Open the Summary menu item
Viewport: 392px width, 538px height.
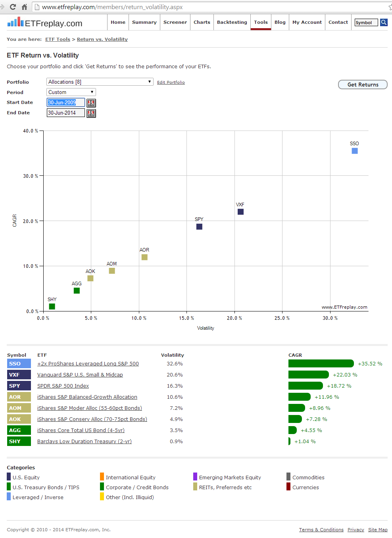tap(144, 22)
